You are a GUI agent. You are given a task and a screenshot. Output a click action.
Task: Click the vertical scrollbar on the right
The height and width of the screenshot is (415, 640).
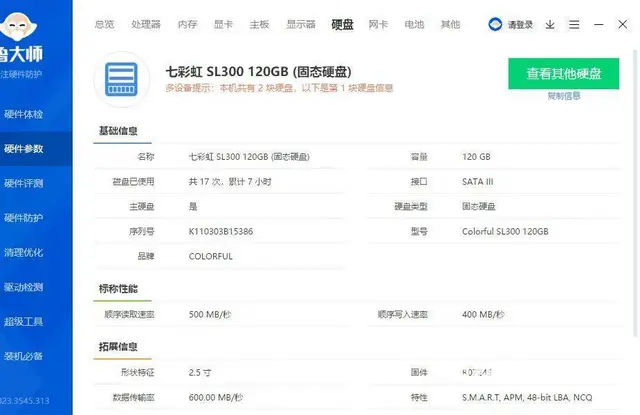(635, 192)
